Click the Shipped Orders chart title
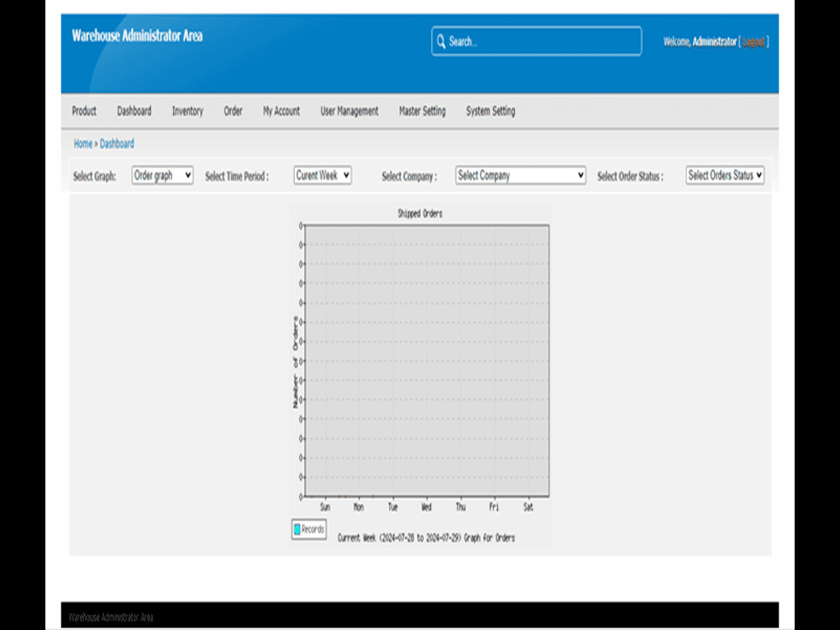The image size is (840, 630). pos(420,213)
